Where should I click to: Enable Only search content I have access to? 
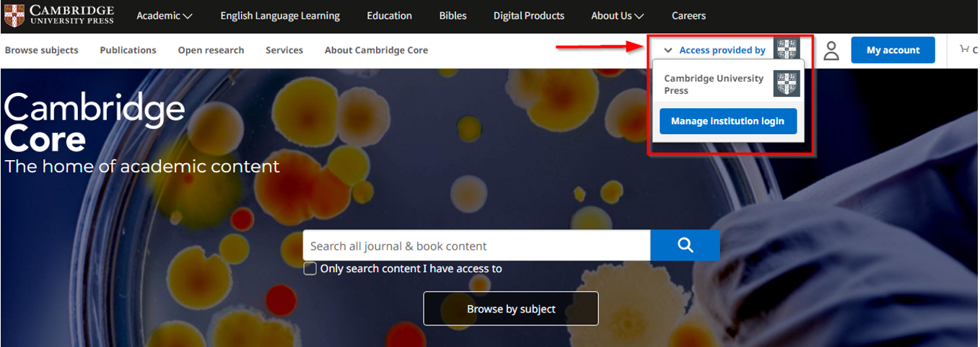tap(310, 268)
